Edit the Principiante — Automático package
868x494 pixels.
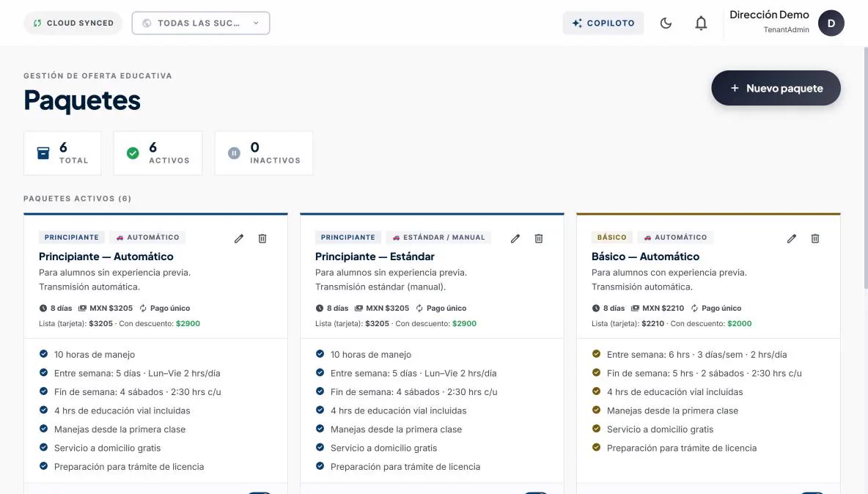coord(238,238)
